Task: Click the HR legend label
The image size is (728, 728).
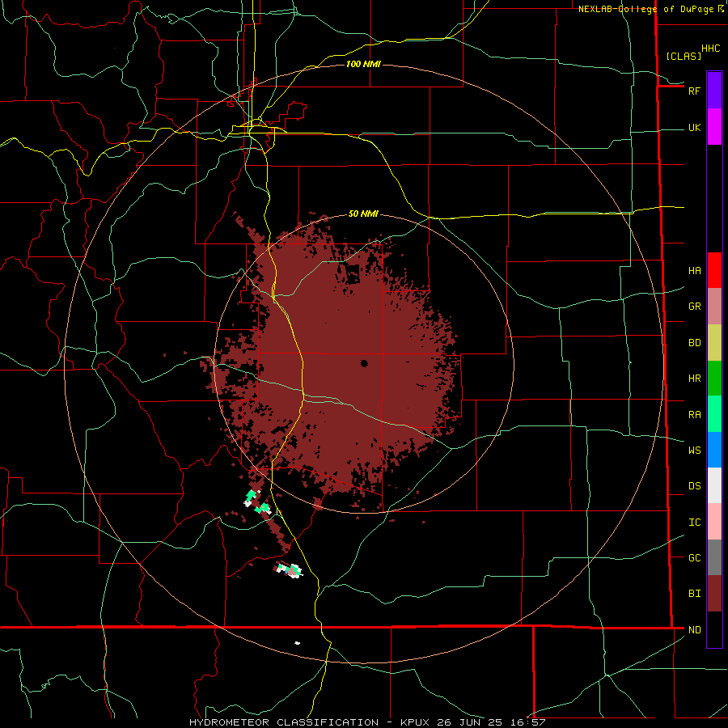Action: pyautogui.click(x=694, y=379)
